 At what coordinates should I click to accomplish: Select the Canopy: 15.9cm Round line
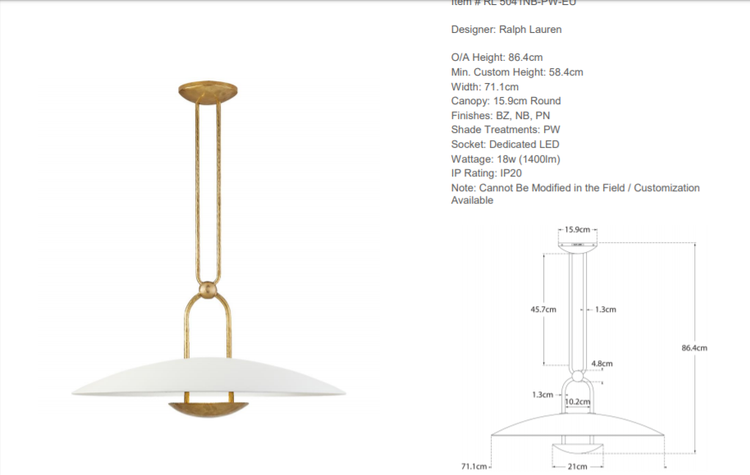pos(506,101)
